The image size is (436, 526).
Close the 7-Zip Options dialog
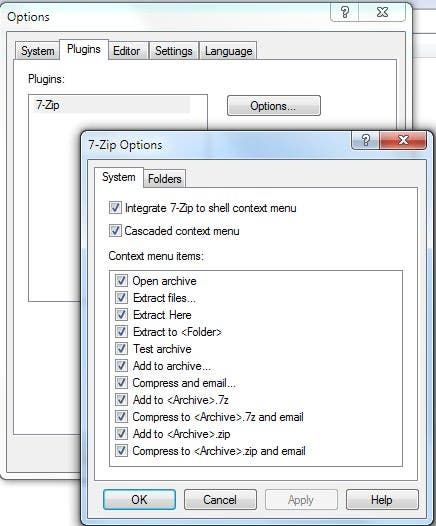click(x=403, y=140)
